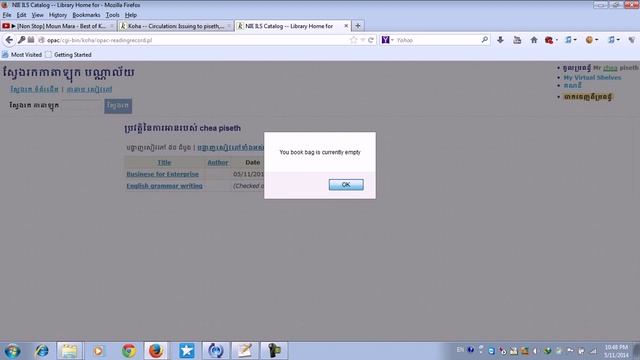
Task: Sort by Author column header
Action: click(x=218, y=162)
